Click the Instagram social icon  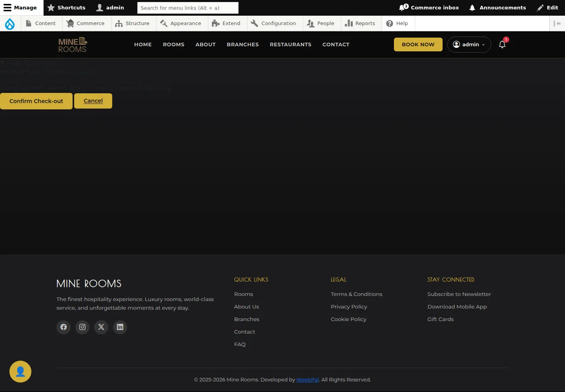[x=82, y=327]
